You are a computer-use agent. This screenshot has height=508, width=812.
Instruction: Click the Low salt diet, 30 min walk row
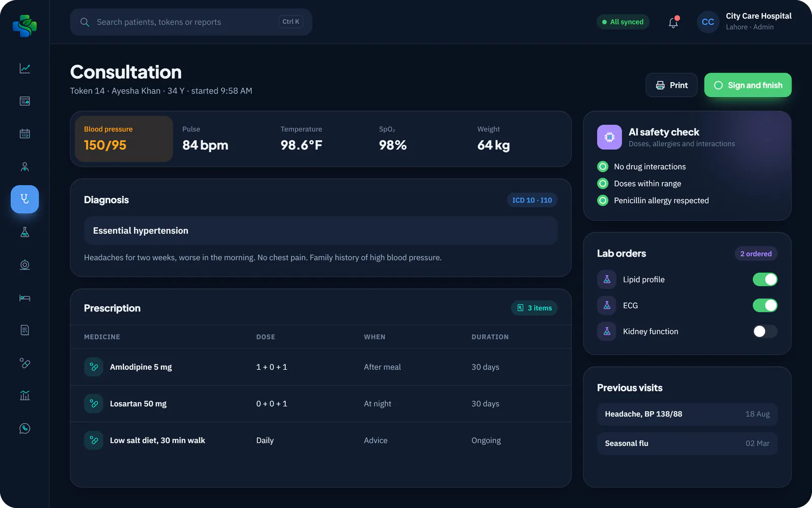pos(321,440)
